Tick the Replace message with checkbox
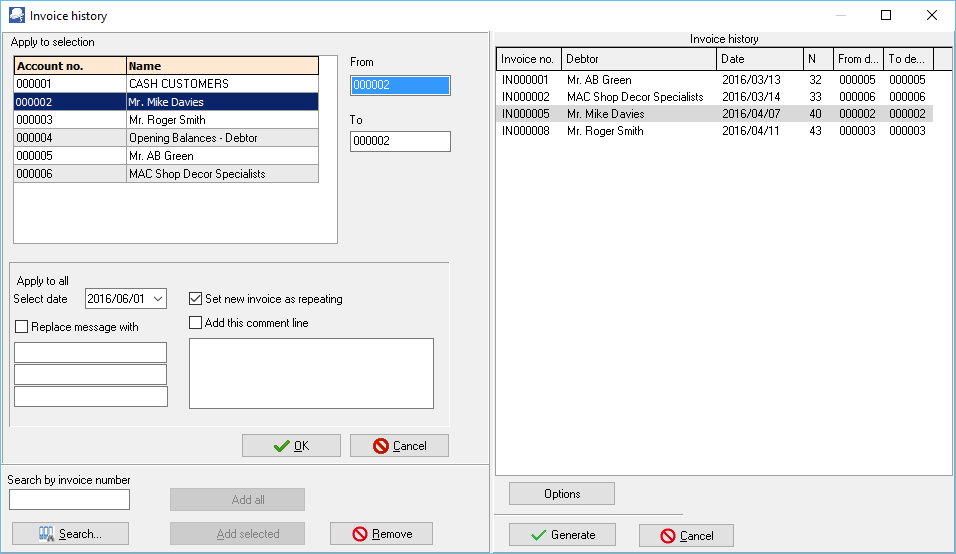 [x=22, y=327]
